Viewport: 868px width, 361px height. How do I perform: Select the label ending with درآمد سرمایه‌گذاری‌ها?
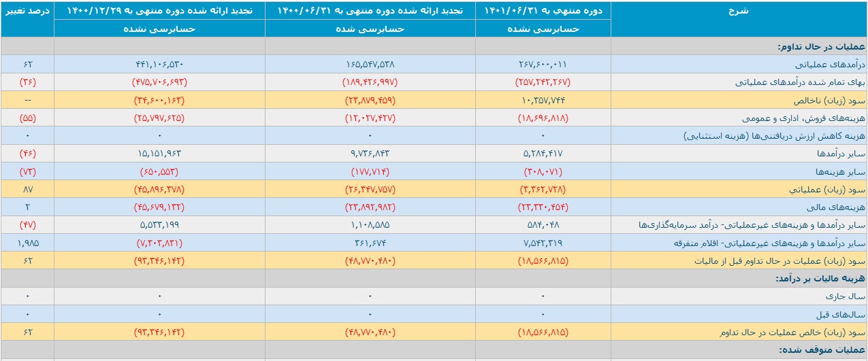click(752, 224)
